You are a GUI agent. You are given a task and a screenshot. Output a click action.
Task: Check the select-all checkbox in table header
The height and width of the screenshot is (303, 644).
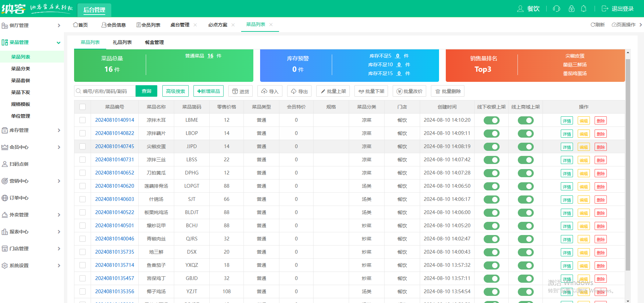83,107
